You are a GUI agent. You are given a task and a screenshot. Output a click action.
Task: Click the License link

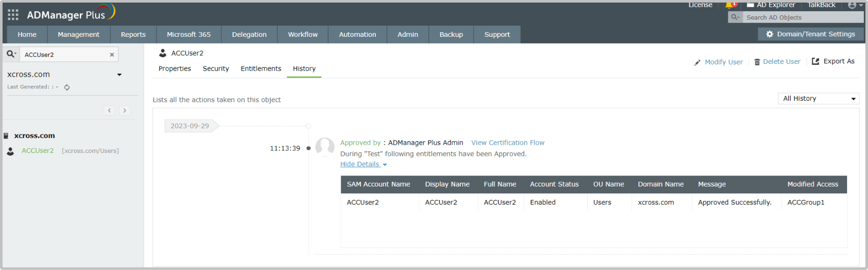[700, 5]
